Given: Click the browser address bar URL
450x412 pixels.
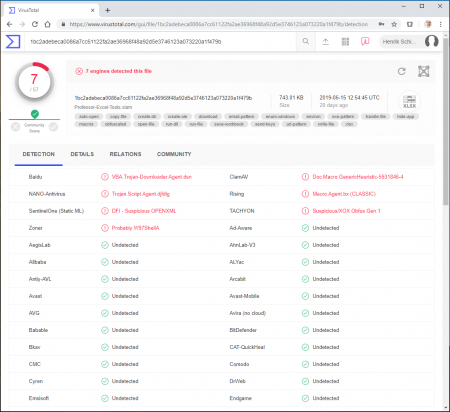Looking at the screenshot, I should pos(218,24).
